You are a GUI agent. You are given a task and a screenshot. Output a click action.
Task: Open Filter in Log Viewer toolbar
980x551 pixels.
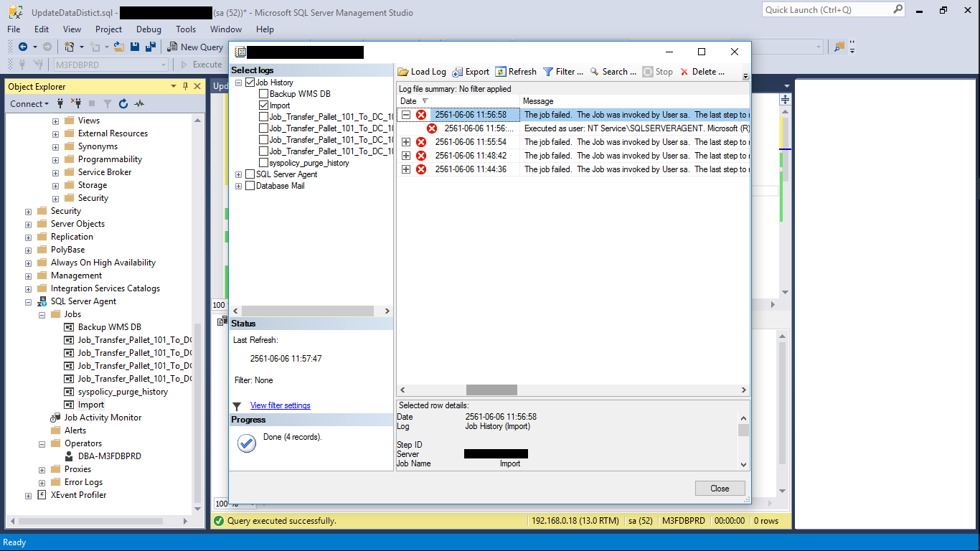pyautogui.click(x=563, y=72)
